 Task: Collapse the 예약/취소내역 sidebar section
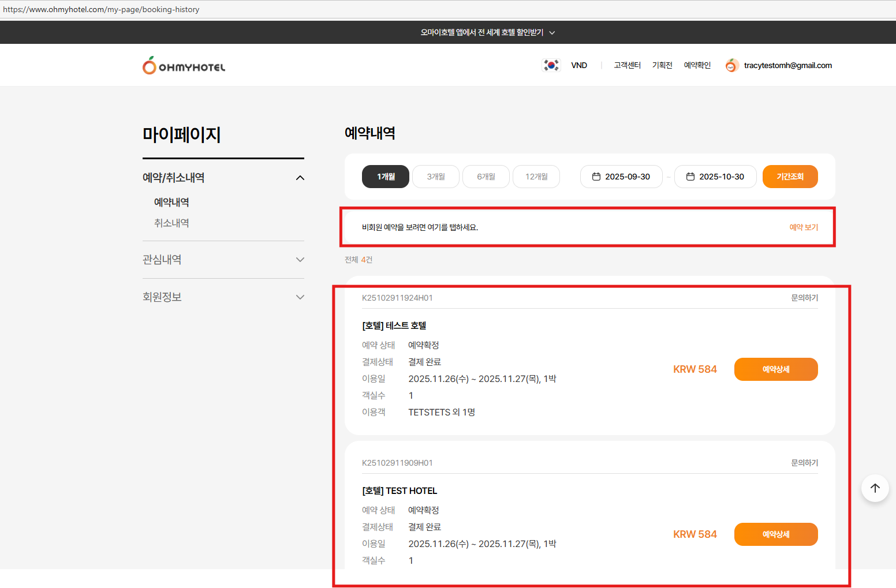[300, 178]
